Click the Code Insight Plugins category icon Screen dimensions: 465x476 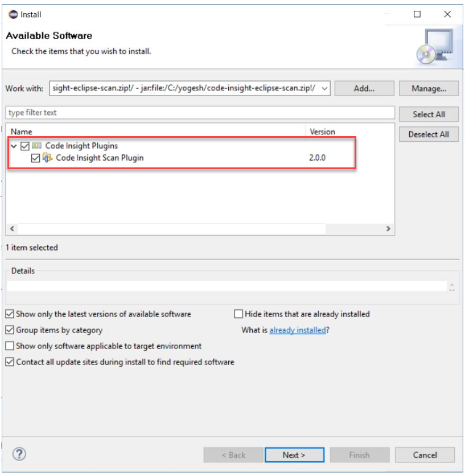pyautogui.click(x=37, y=146)
